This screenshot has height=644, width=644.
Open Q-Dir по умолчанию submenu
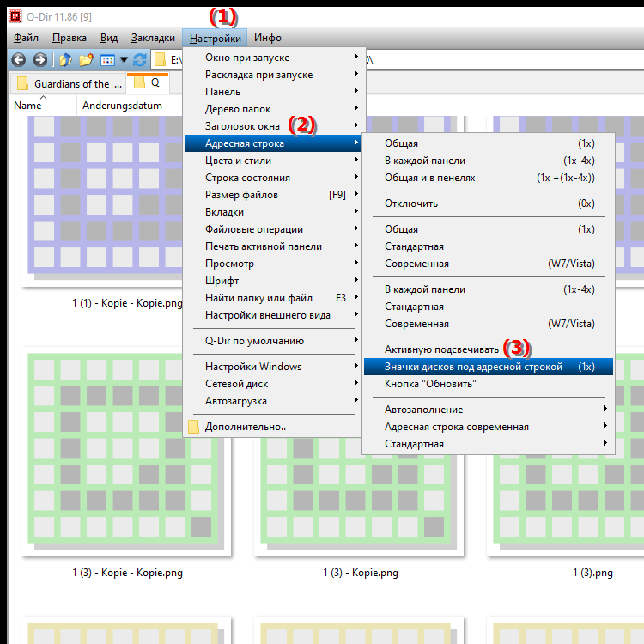click(272, 341)
